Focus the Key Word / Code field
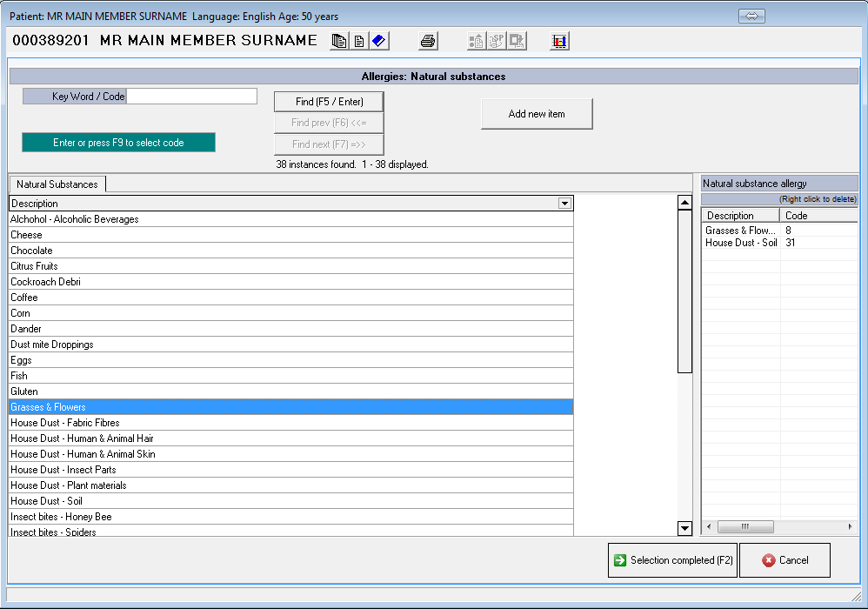 tap(191, 97)
